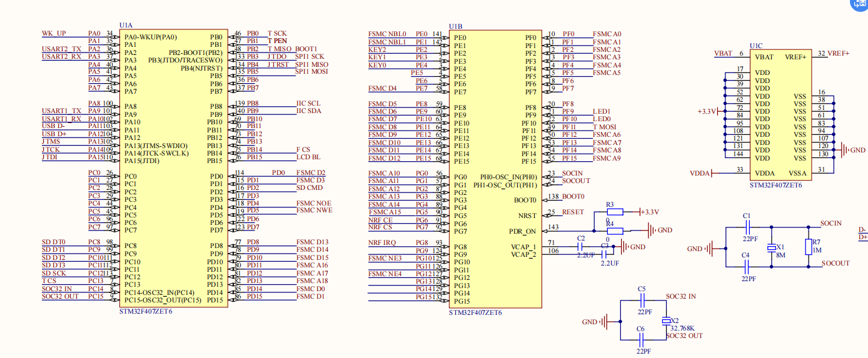This screenshot has width=868, height=358.
Task: Click the R7 1M resistor symbol
Action: [x=807, y=248]
